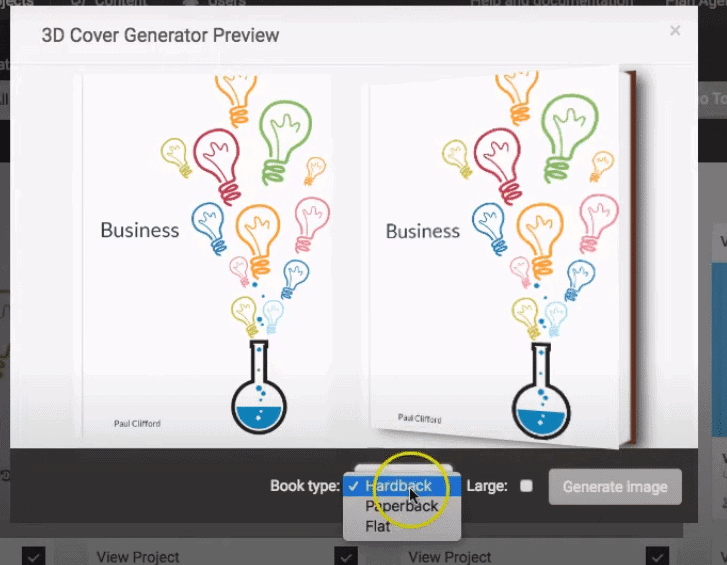Image resolution: width=727 pixels, height=565 pixels.
Task: Click the Paul Clifford author text on the flat cover
Action: click(137, 424)
